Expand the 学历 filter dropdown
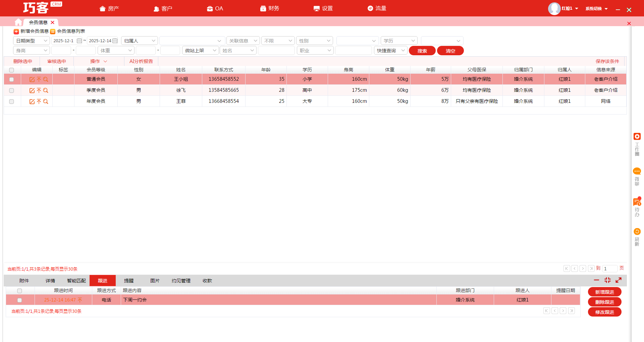Image resolution: width=644 pixels, height=342 pixels. pyautogui.click(x=399, y=41)
